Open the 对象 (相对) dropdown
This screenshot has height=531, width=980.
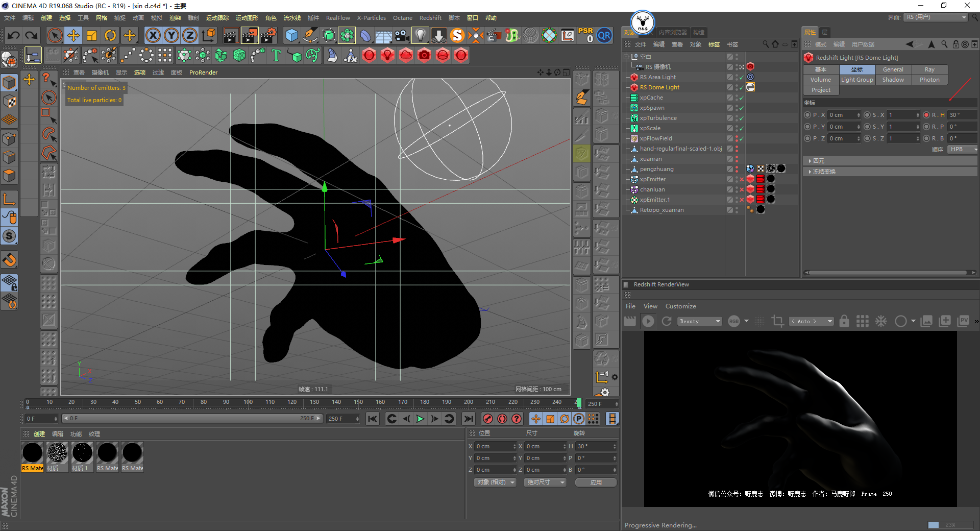point(496,482)
